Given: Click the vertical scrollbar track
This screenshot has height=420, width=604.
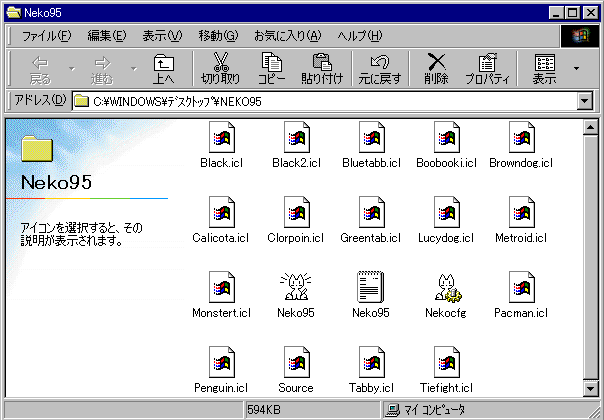Looking at the screenshot, I should coord(591,257).
